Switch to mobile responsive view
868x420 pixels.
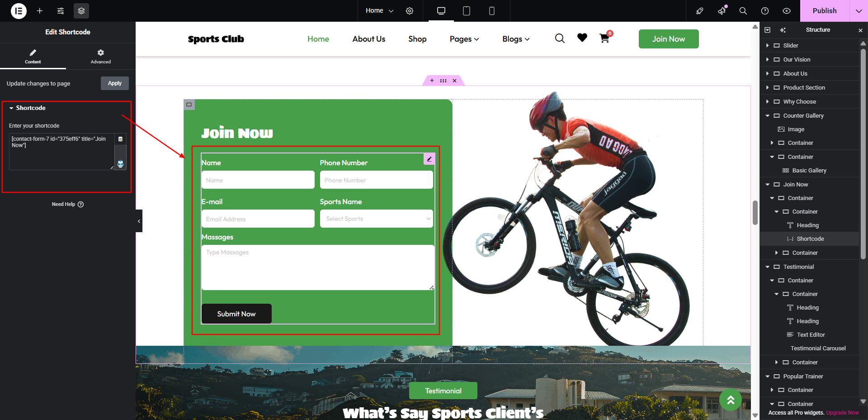coord(492,11)
